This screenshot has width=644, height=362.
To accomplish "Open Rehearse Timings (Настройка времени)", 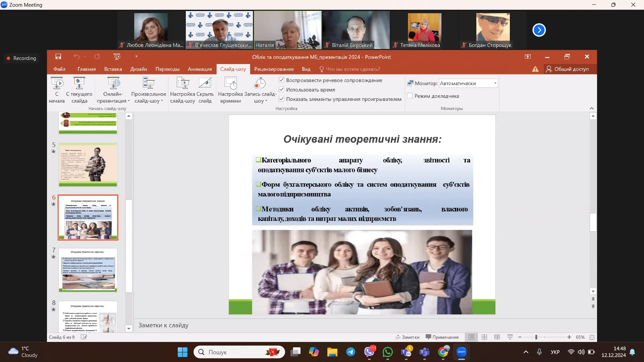I will tap(230, 83).
